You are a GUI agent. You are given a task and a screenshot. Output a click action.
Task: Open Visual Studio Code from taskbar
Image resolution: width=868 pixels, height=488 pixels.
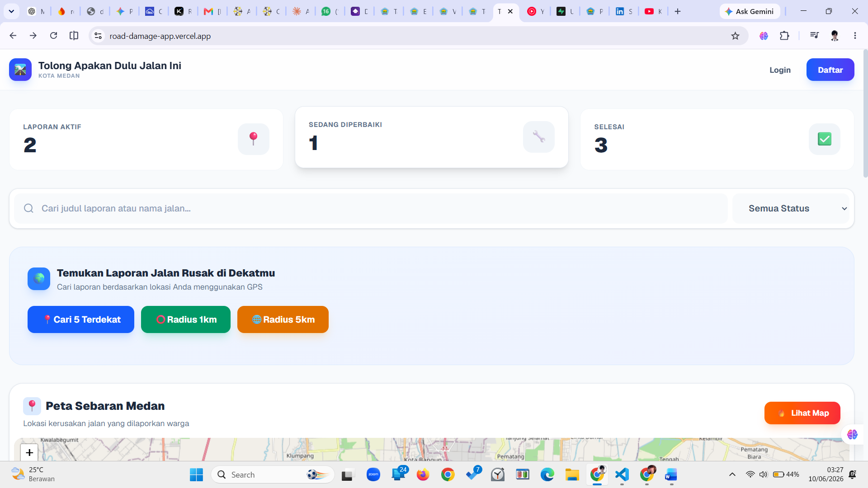(622, 475)
